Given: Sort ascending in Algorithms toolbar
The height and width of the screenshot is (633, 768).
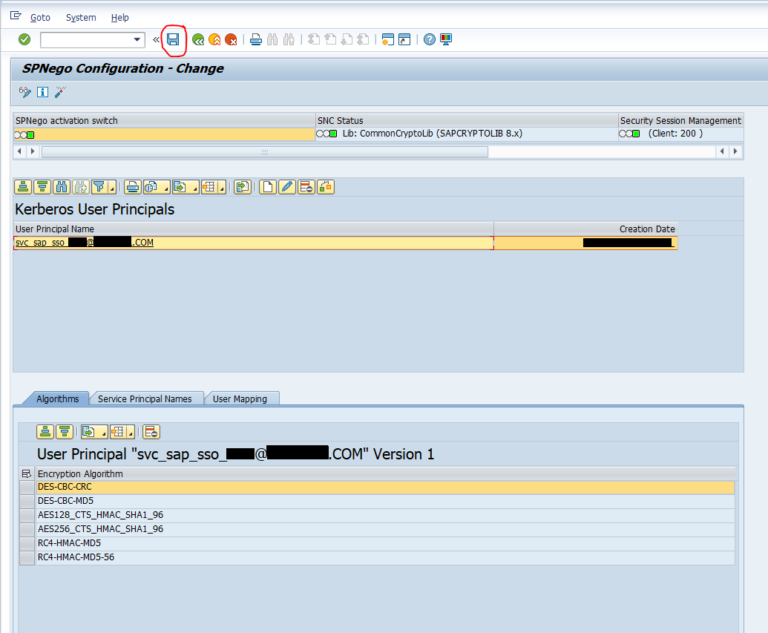Looking at the screenshot, I should [45, 432].
